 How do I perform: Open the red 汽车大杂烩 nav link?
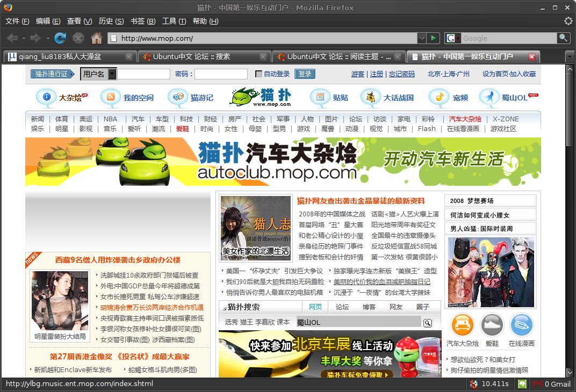[465, 119]
